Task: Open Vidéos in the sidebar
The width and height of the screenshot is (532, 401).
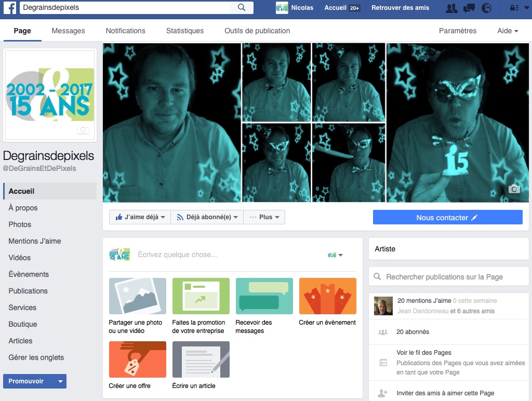Action: tap(19, 258)
